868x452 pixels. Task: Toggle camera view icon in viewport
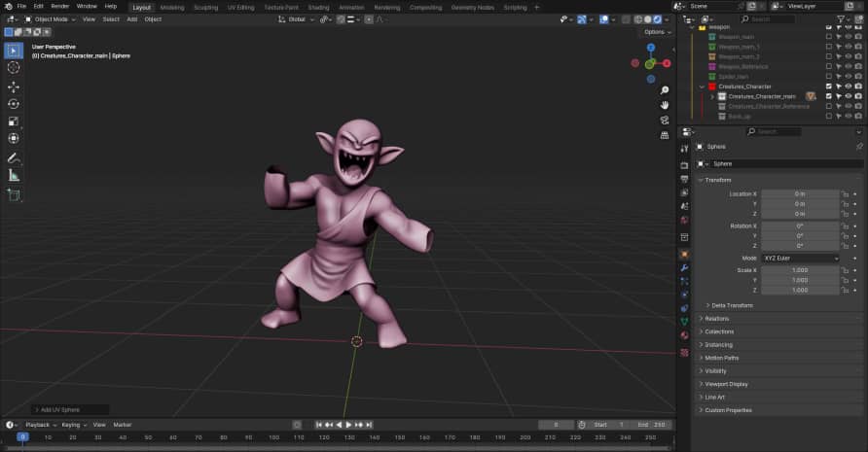[x=665, y=121]
